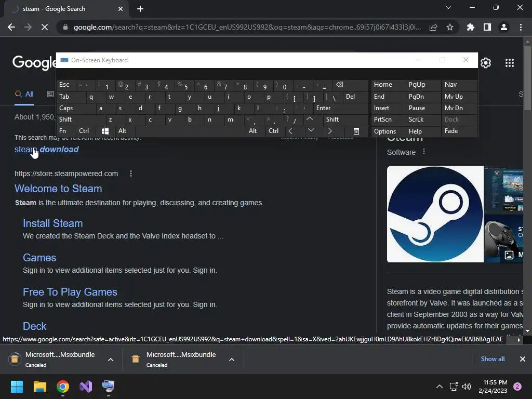Toggle right Shift key on On-Screen Keyboard
The width and height of the screenshot is (532, 399).
coord(345,119)
